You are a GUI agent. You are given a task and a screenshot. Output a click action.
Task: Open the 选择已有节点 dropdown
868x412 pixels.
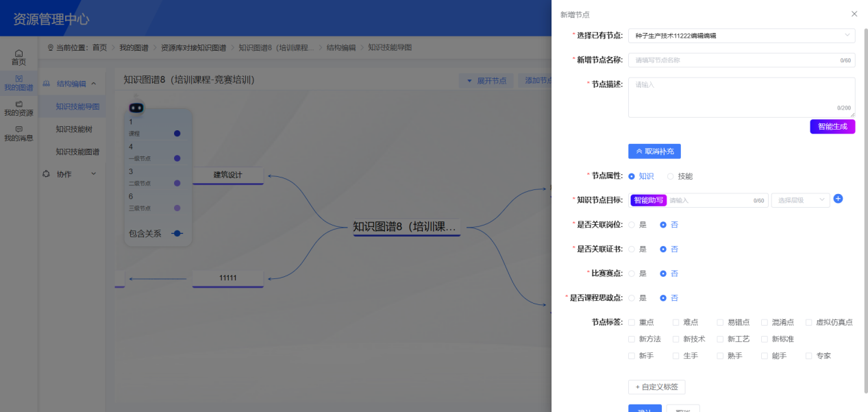click(742, 35)
